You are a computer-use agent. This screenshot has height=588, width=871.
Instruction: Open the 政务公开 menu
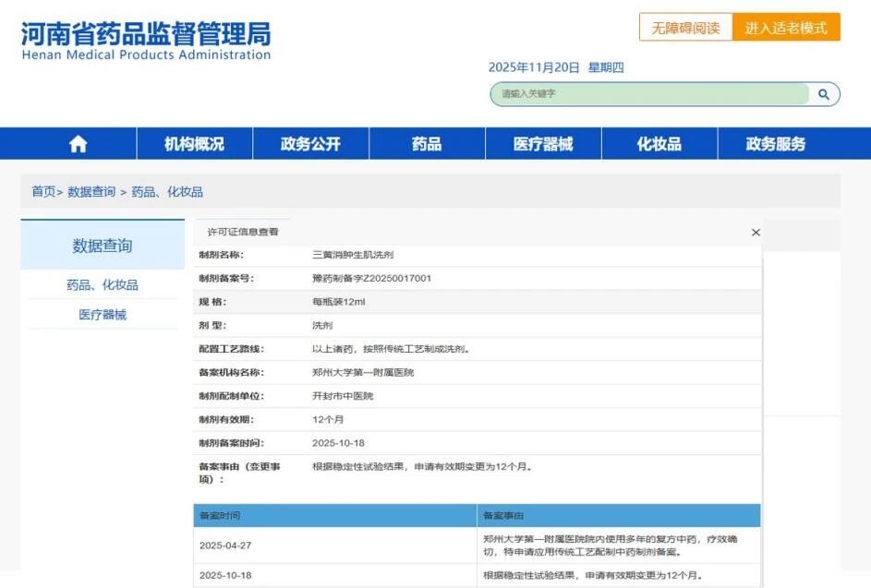[310, 144]
